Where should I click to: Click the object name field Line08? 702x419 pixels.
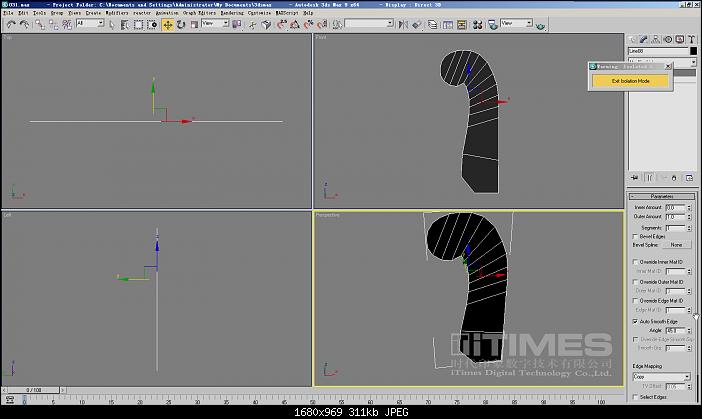[x=658, y=51]
